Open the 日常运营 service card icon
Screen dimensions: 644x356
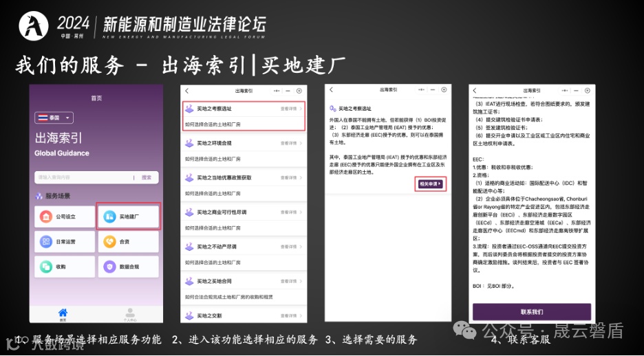pos(45,242)
